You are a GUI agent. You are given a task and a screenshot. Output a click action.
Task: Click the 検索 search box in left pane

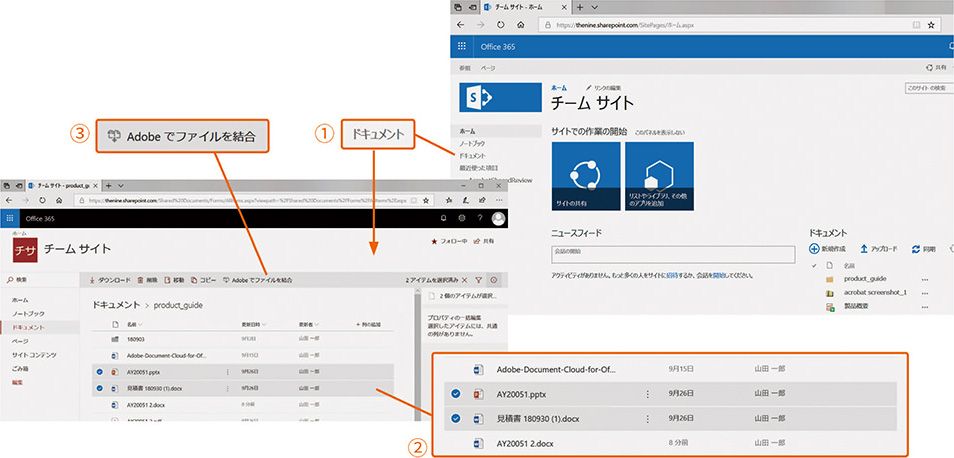click(40, 280)
